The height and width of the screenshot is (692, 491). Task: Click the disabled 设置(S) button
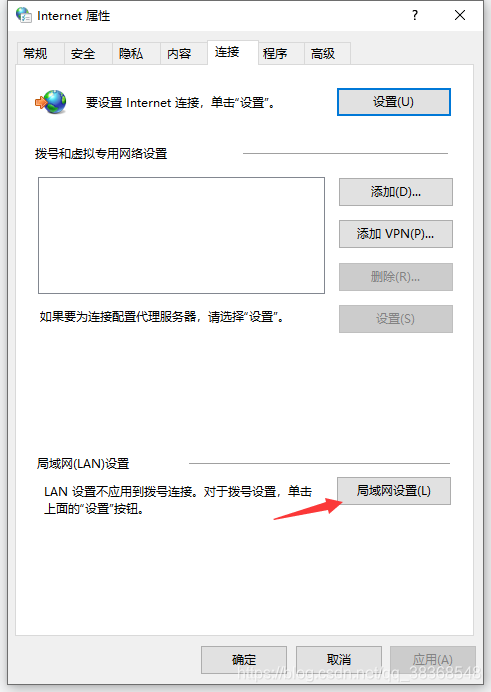pyautogui.click(x=396, y=319)
